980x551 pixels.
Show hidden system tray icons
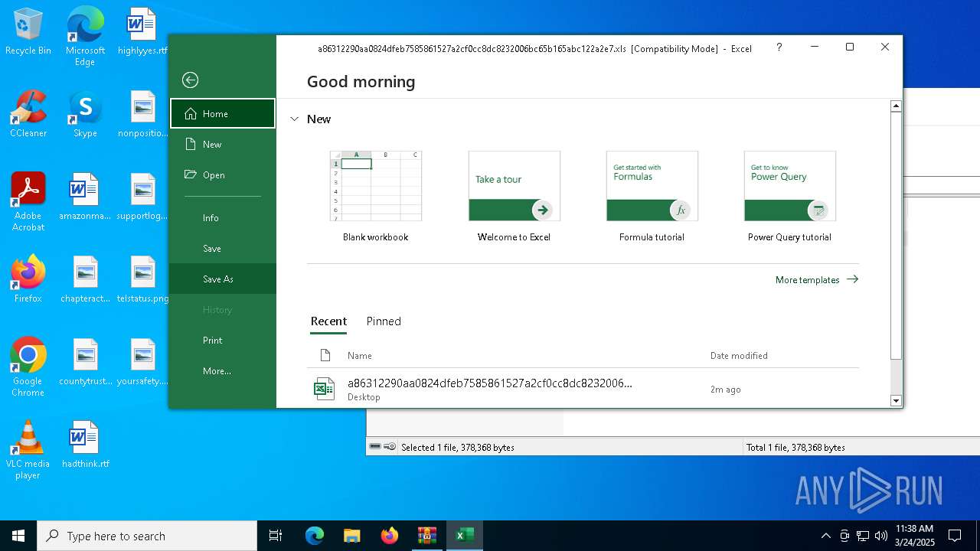point(825,536)
